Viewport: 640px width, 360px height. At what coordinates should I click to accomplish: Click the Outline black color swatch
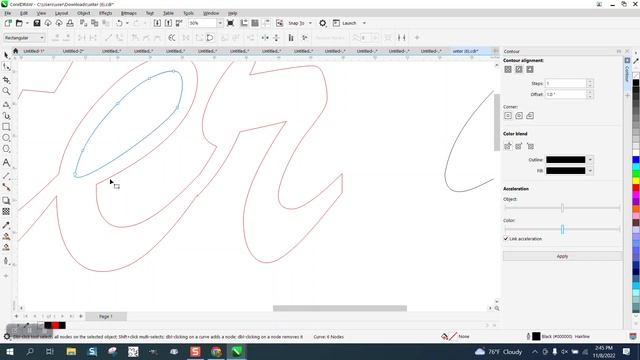(x=565, y=160)
